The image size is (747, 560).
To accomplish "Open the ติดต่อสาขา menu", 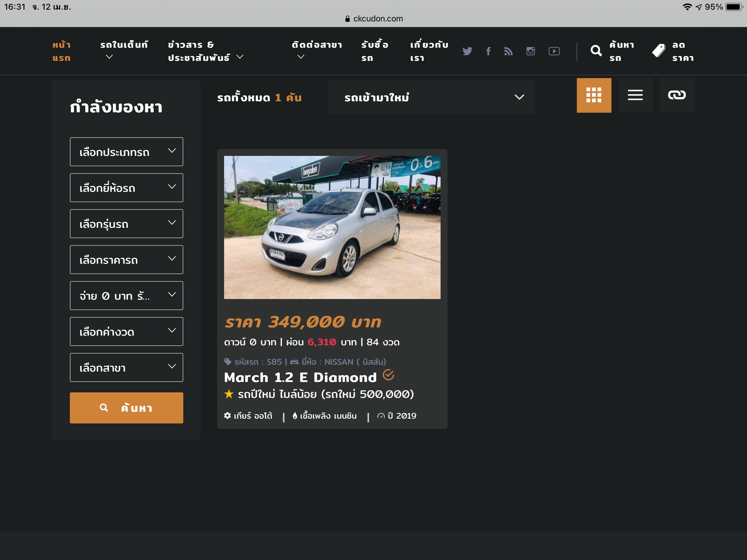I will (x=316, y=50).
